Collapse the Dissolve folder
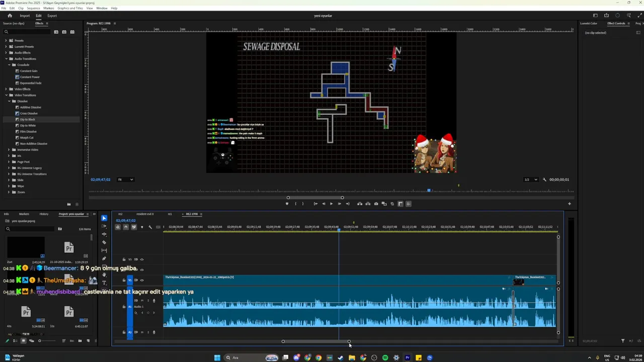The width and height of the screenshot is (644, 362). coord(9,101)
